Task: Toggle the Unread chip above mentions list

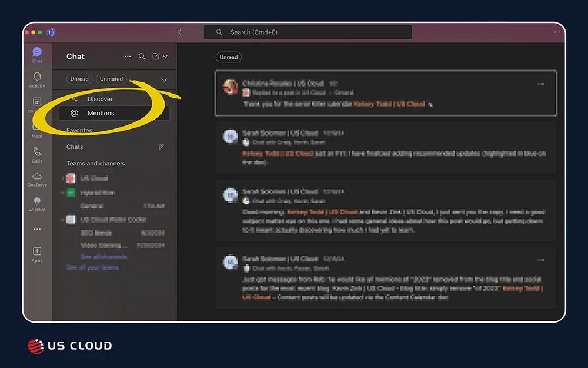Action: tap(228, 57)
